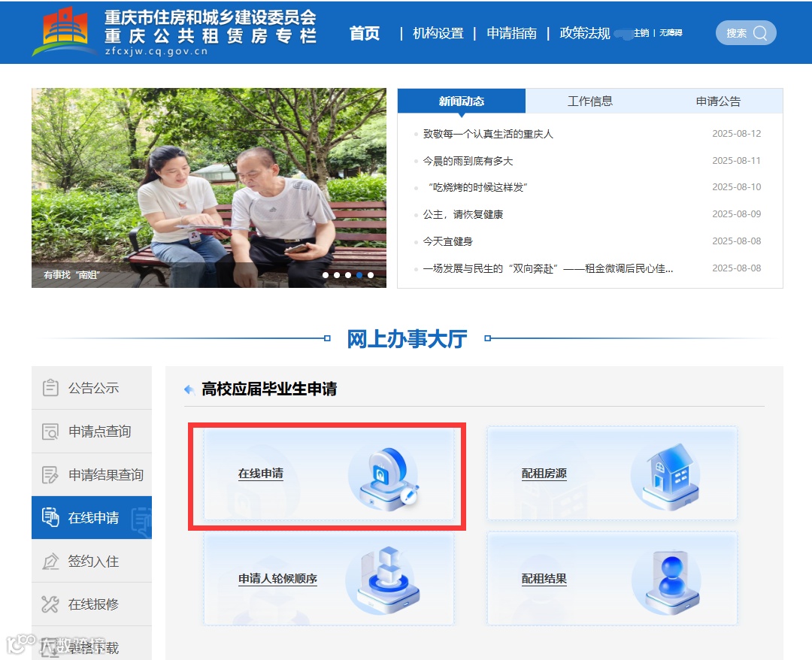Select the first carousel dot
The height and width of the screenshot is (660, 812).
pyautogui.click(x=326, y=275)
